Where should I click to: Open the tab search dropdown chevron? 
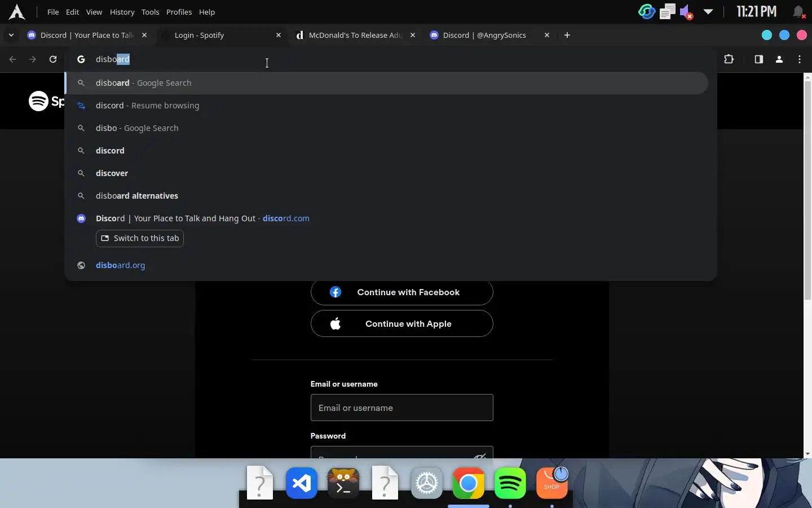11,35
